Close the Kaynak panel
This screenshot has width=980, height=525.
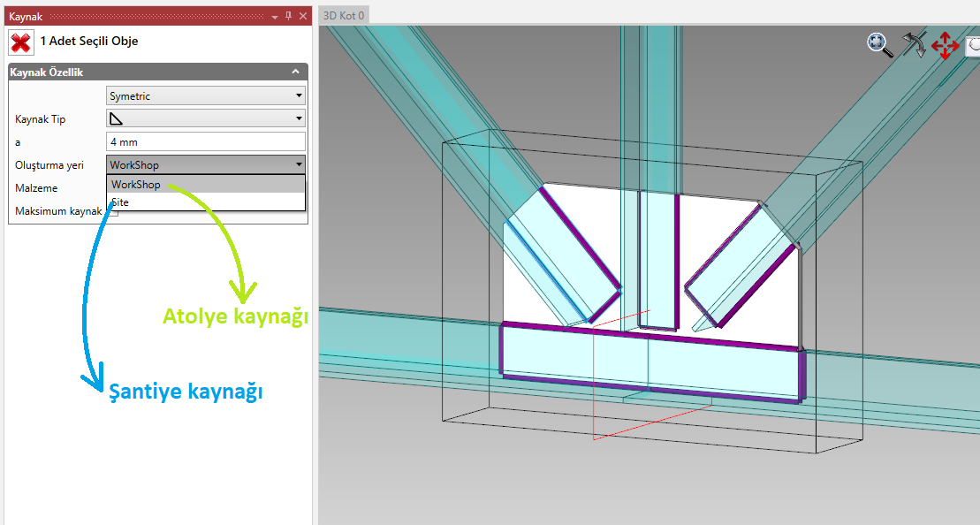click(303, 16)
